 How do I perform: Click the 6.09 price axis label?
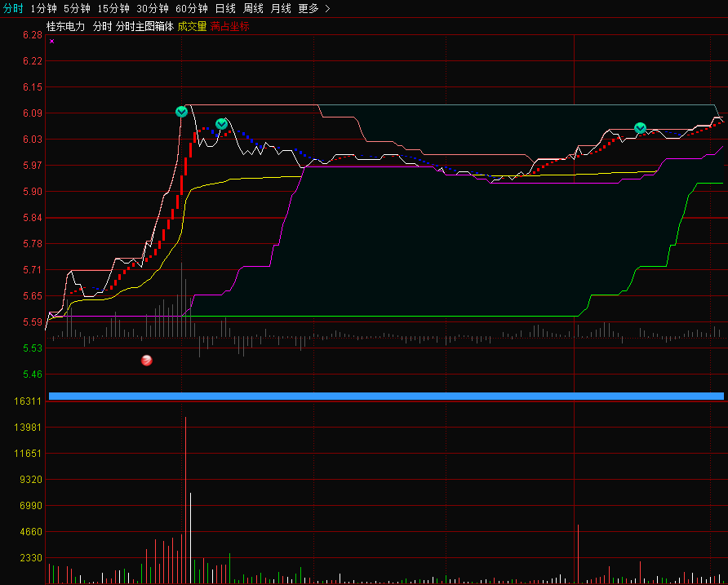point(33,113)
